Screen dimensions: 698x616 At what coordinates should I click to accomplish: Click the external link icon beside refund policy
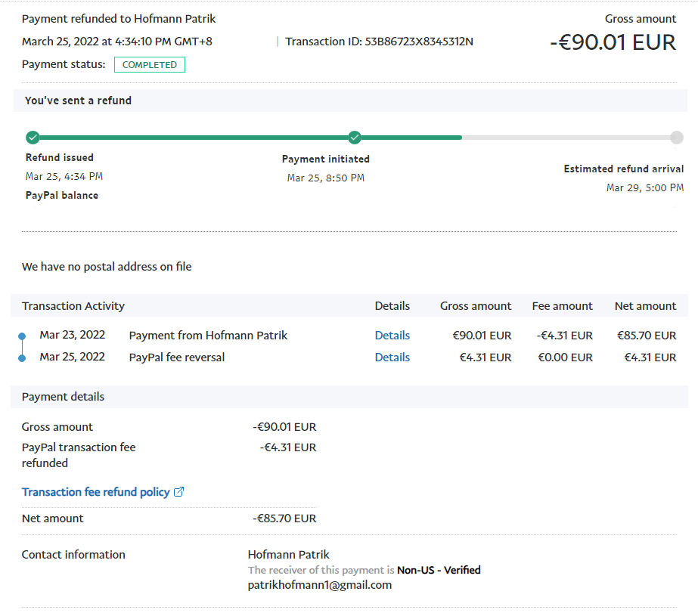click(x=179, y=492)
